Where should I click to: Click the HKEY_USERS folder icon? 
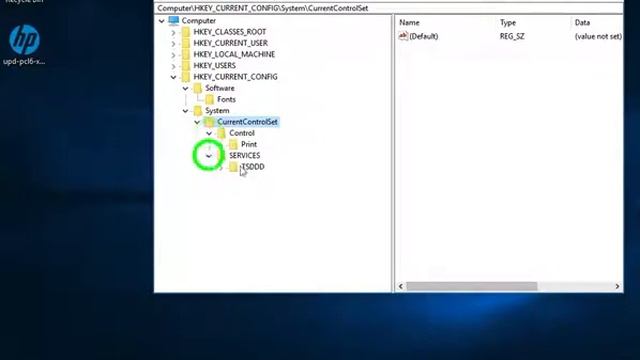point(186,65)
